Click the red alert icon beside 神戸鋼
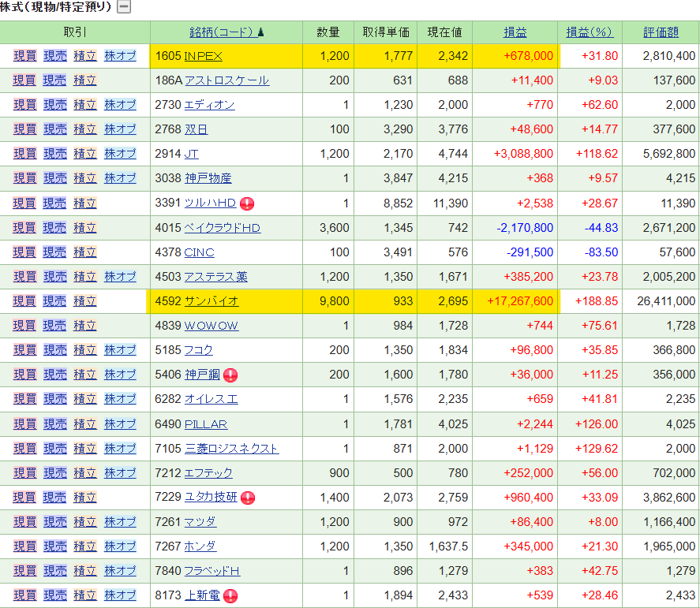The image size is (700, 608). (230, 375)
